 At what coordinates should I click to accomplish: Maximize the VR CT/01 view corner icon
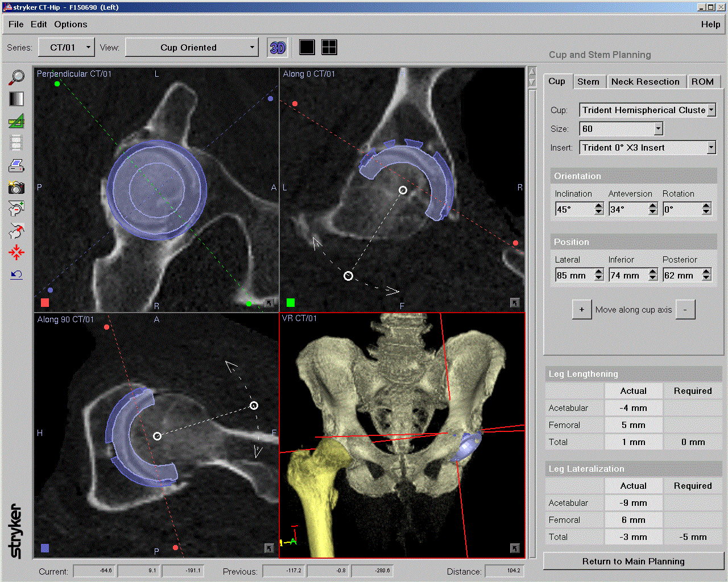[515, 548]
